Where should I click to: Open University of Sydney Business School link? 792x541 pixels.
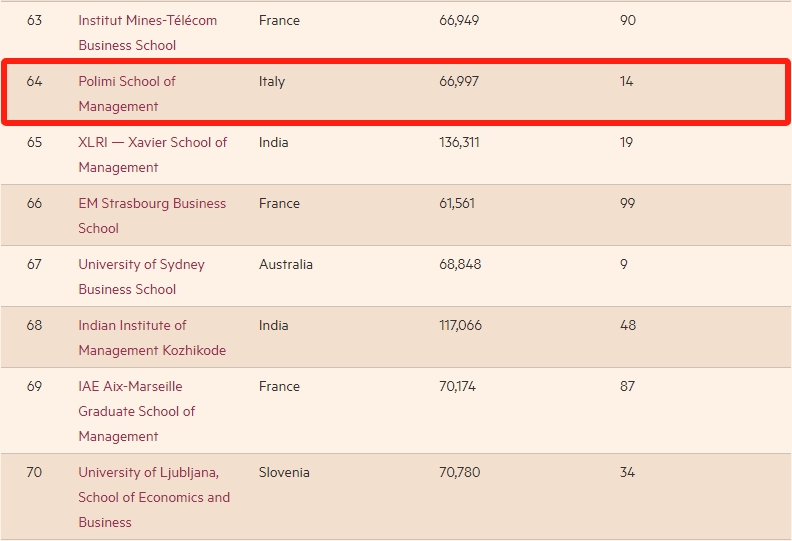(141, 277)
